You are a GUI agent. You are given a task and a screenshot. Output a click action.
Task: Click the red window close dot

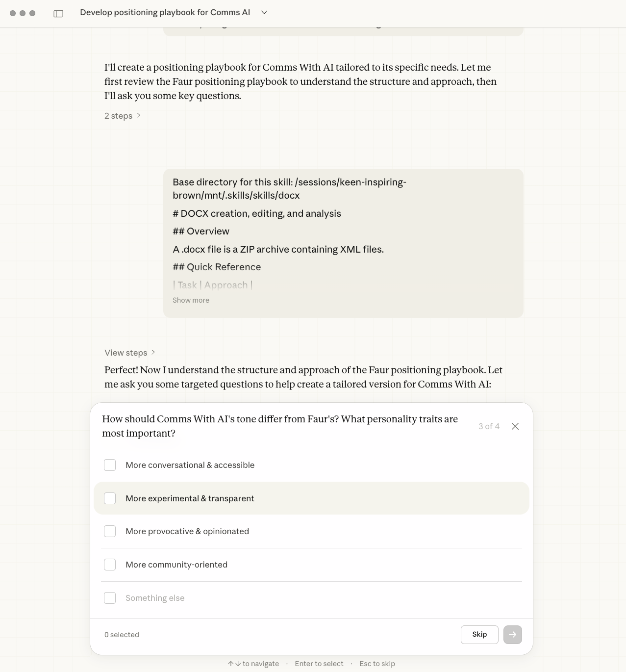[13, 13]
